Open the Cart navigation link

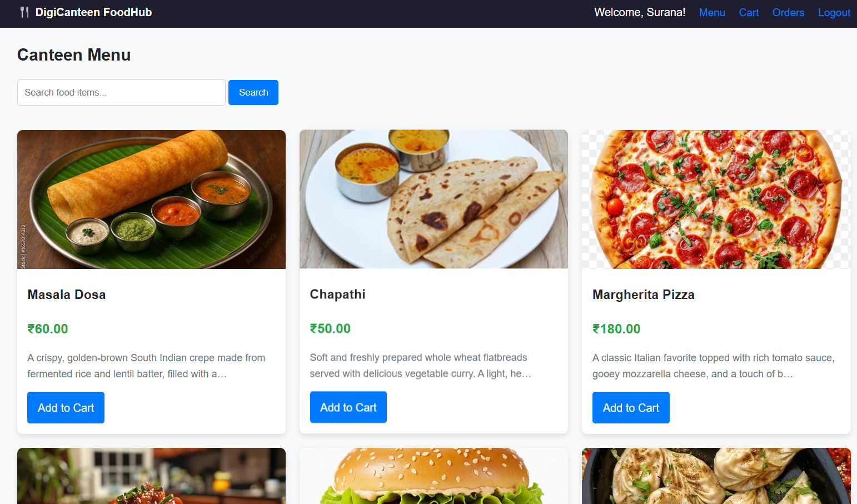[749, 12]
